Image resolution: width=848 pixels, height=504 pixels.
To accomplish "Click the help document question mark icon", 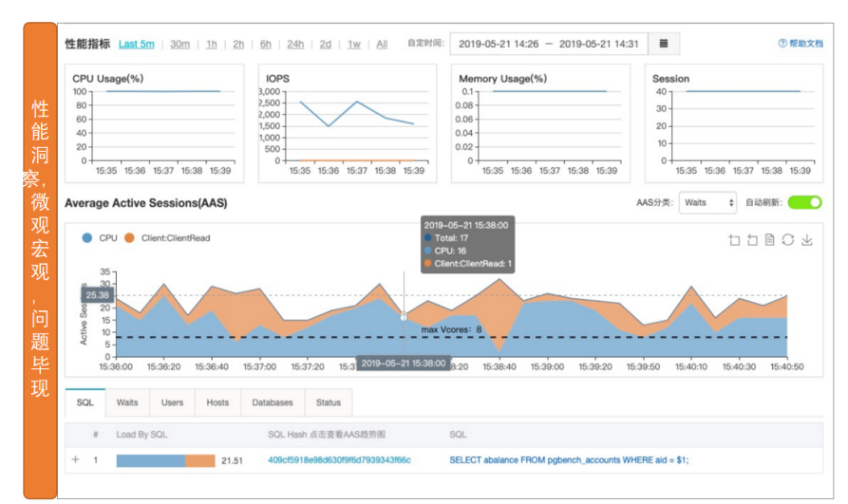I will tap(782, 44).
